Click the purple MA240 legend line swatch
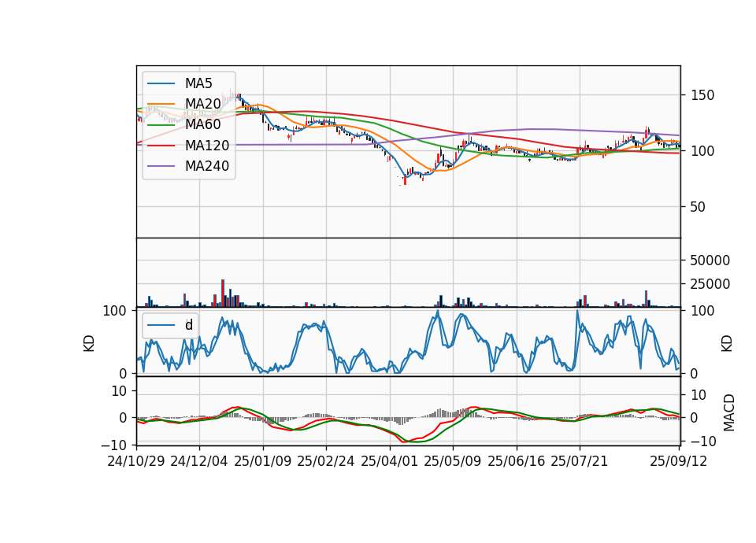 (161, 166)
